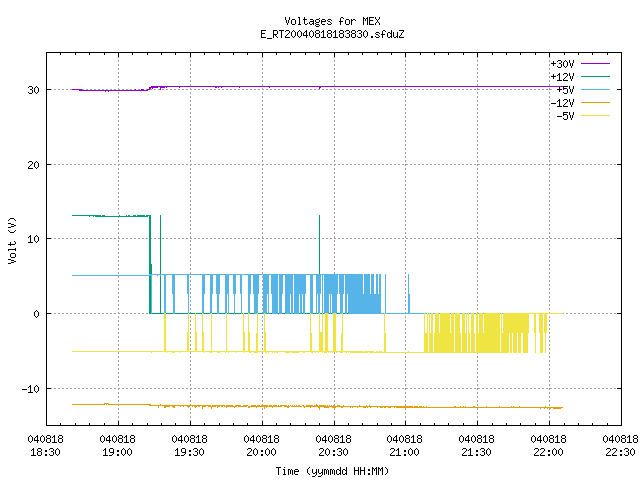Click the 'Volt (V)' y-axis label
640x480 pixels.
coord(12,240)
